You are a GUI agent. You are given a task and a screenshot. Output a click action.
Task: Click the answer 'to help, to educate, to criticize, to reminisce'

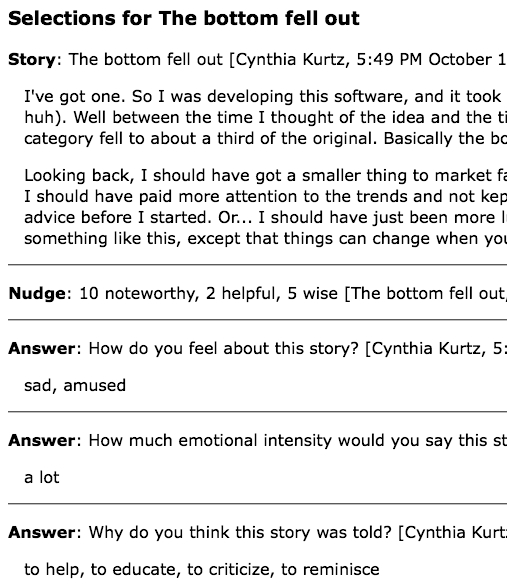(202, 569)
